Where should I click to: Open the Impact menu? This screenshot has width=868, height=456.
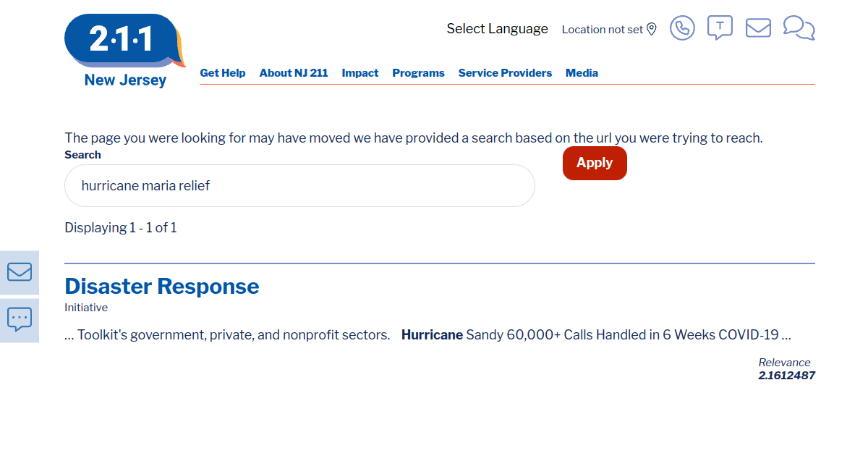(x=360, y=73)
